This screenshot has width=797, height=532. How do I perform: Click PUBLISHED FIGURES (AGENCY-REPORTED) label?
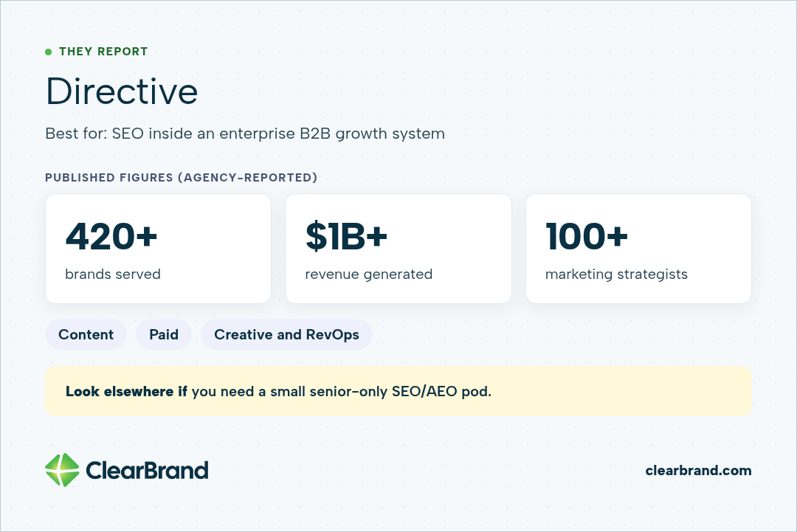pos(181,177)
